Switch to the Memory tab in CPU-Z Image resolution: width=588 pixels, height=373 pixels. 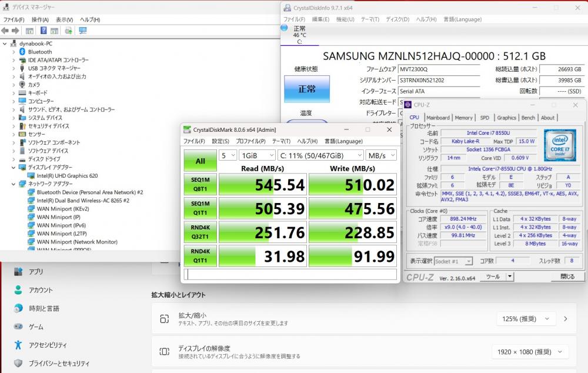[x=463, y=118]
